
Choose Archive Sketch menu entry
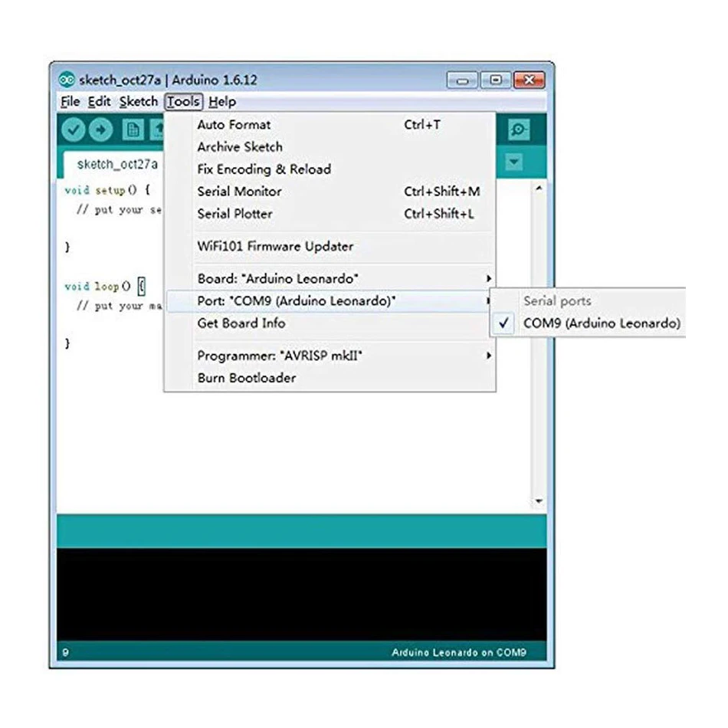330,146
